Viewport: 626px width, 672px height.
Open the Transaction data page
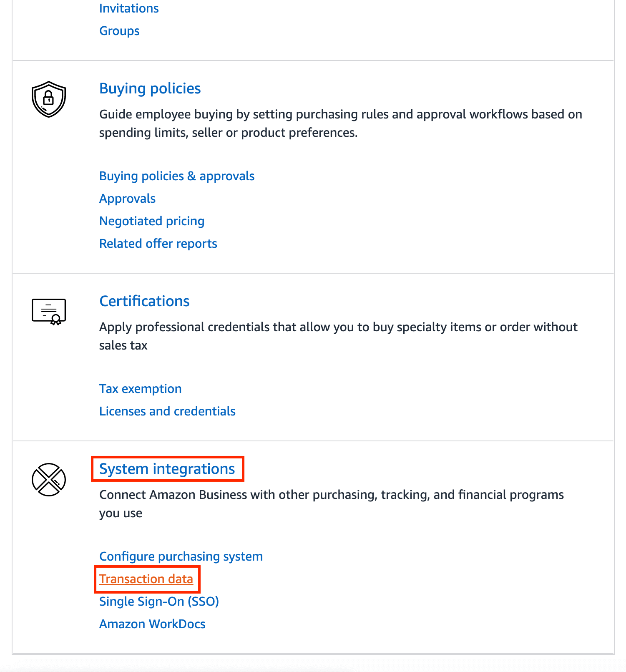point(146,579)
